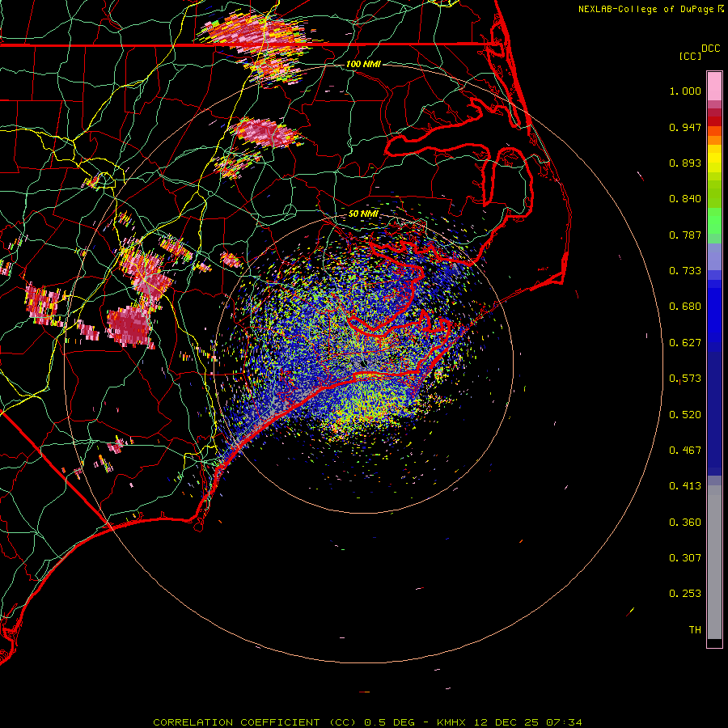Click the 0.573 scale value

tap(685, 379)
